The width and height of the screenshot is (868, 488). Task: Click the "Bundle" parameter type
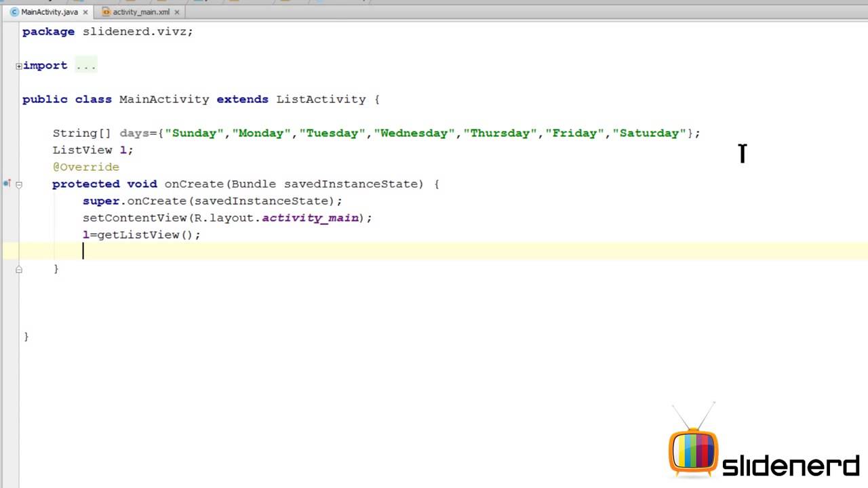coord(254,184)
